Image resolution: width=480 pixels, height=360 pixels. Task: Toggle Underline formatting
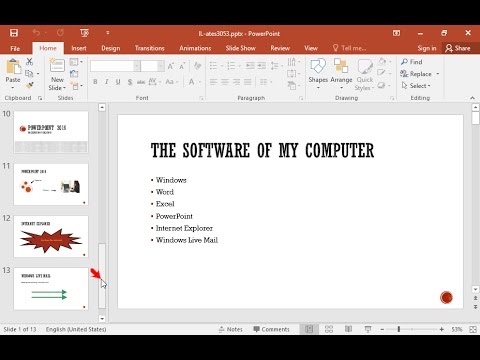118,82
